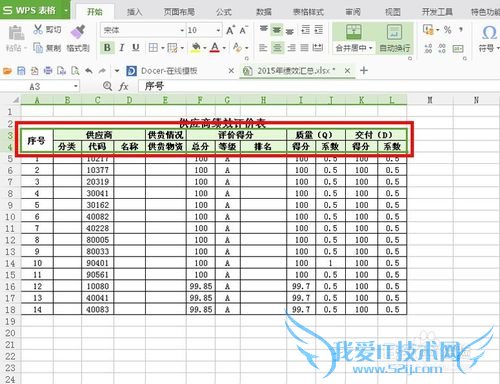Switch to the 页面布局 (Page Layout) tab

179,12
